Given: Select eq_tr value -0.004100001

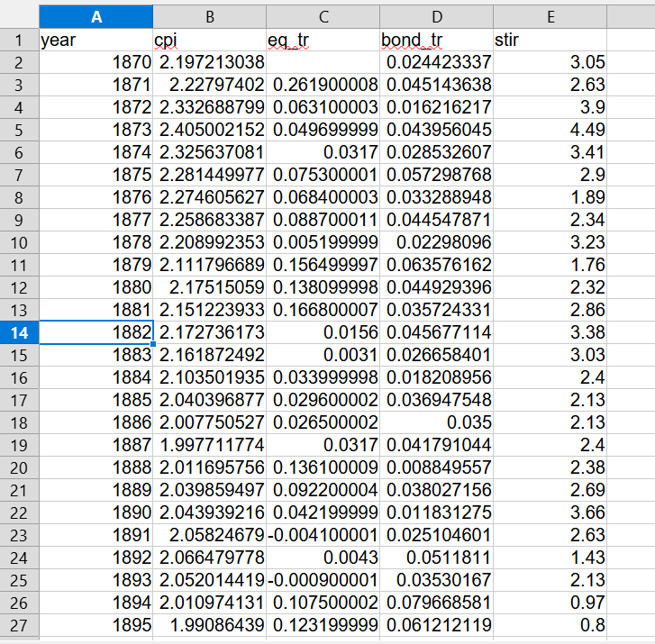Looking at the screenshot, I should [x=323, y=535].
